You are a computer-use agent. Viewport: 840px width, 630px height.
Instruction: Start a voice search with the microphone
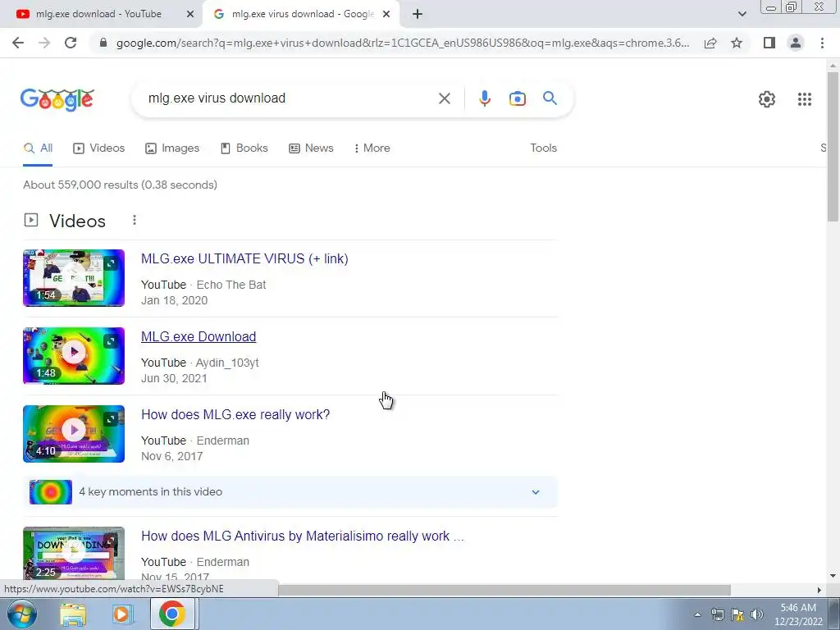click(x=484, y=98)
